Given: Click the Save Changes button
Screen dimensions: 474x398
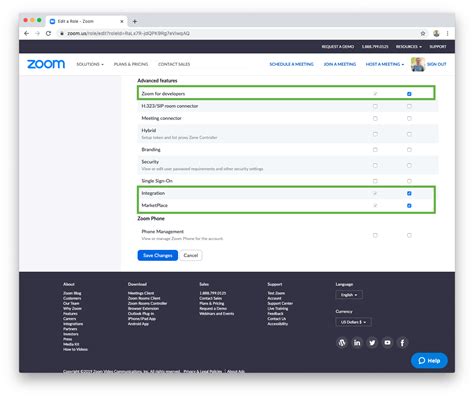Looking at the screenshot, I should (x=158, y=255).
